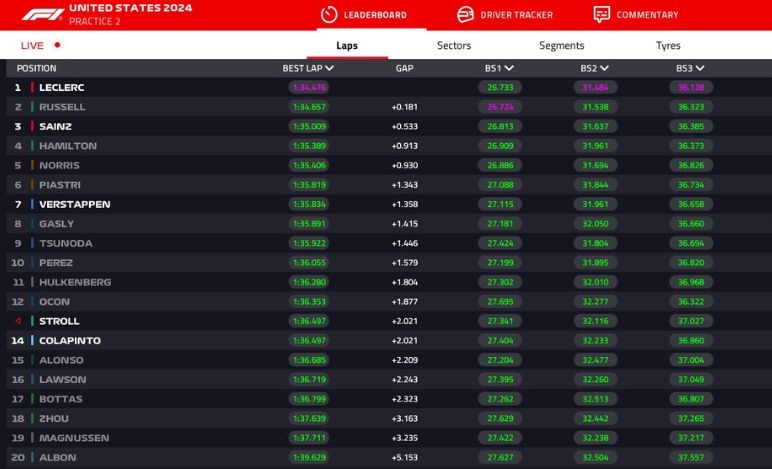Switch to the Sectors tab
772x469 pixels.
coord(454,45)
